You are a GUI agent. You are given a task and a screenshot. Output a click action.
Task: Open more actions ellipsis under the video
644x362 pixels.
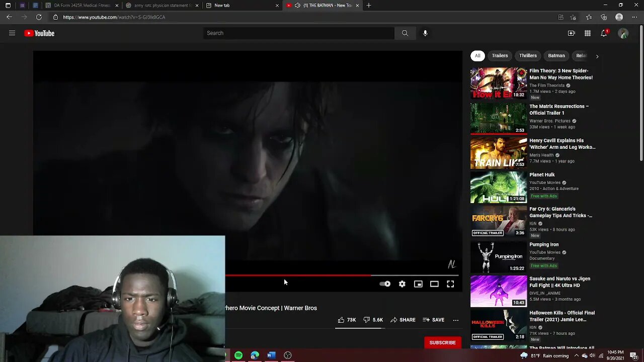coord(456,320)
